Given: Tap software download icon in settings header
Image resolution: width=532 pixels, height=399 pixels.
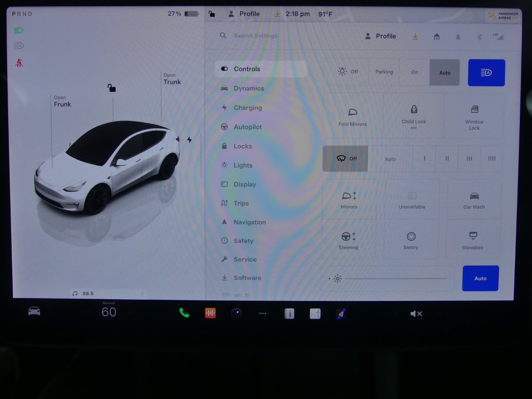Looking at the screenshot, I should [x=415, y=36].
